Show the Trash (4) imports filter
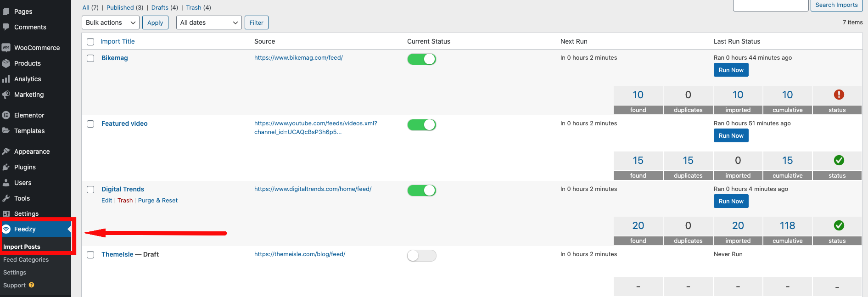 (x=198, y=7)
